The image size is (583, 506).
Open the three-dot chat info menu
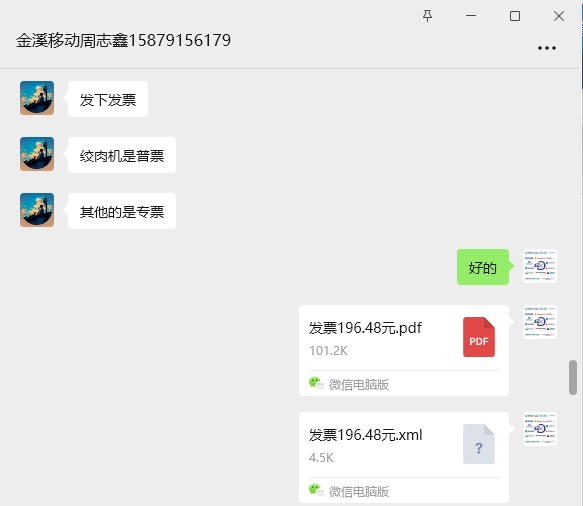click(547, 48)
